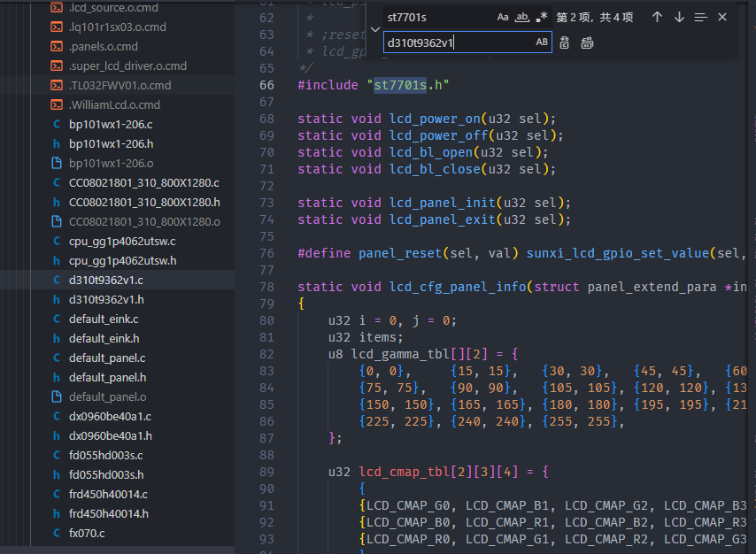Click C file icon beside fx070.c
This screenshot has height=554, width=756.
click(56, 534)
